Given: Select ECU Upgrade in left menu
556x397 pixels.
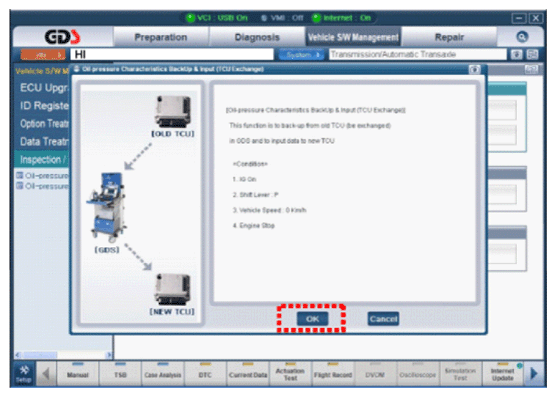Looking at the screenshot, I should 44,88.
